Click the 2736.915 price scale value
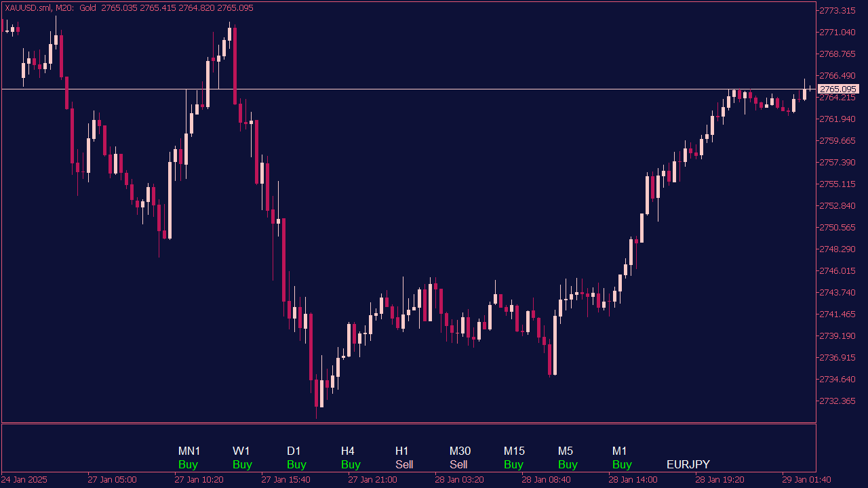Image resolution: width=868 pixels, height=488 pixels. pos(837,357)
